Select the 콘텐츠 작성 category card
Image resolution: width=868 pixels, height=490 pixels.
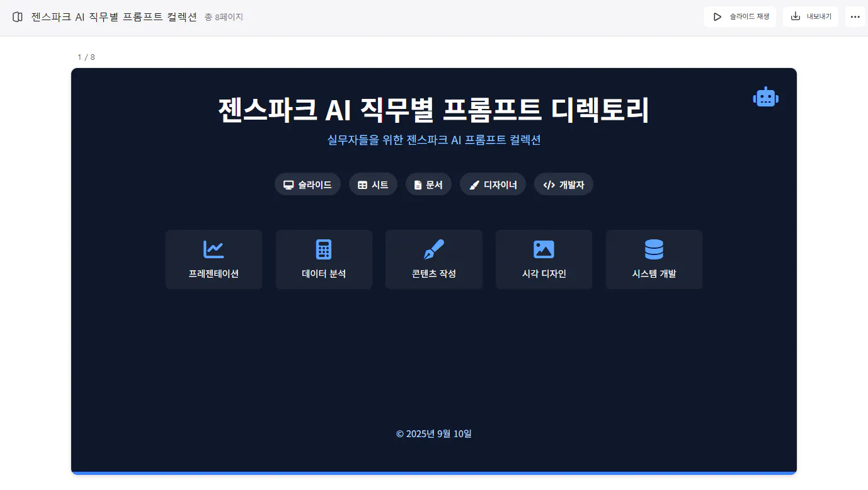pos(433,259)
